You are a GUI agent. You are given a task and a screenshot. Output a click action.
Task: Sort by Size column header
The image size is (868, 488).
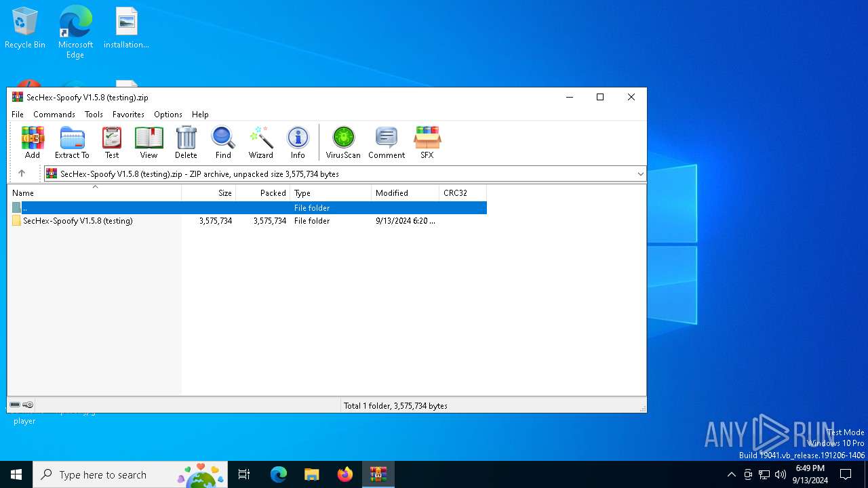209,193
